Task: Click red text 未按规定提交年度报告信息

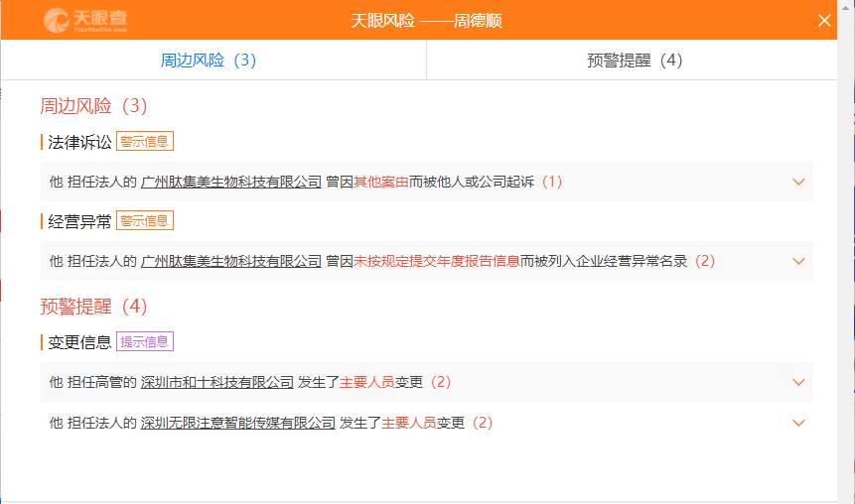Action: [437, 262]
